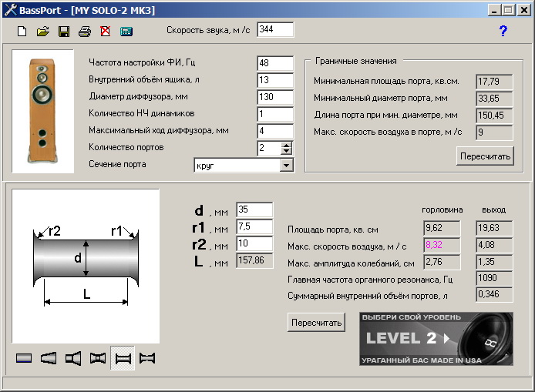Edit the r2 radius field with 10
The height and width of the screenshot is (392, 535).
click(254, 243)
